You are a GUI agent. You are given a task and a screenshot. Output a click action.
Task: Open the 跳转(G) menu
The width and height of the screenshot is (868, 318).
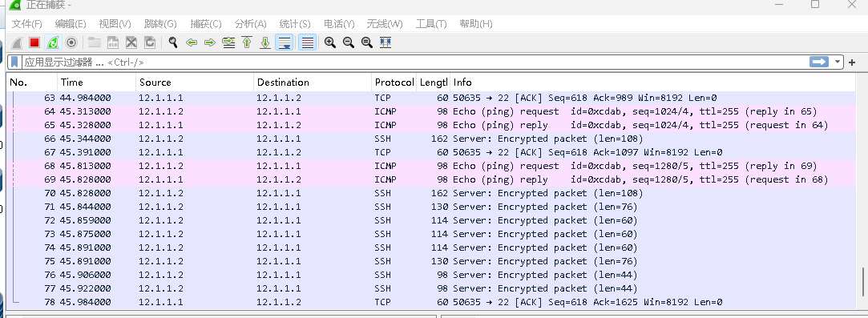[x=160, y=24]
